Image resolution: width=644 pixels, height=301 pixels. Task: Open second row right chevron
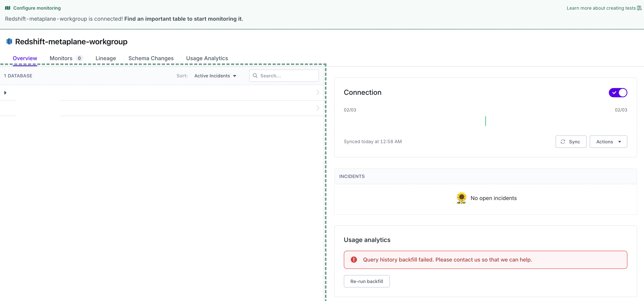point(318,108)
